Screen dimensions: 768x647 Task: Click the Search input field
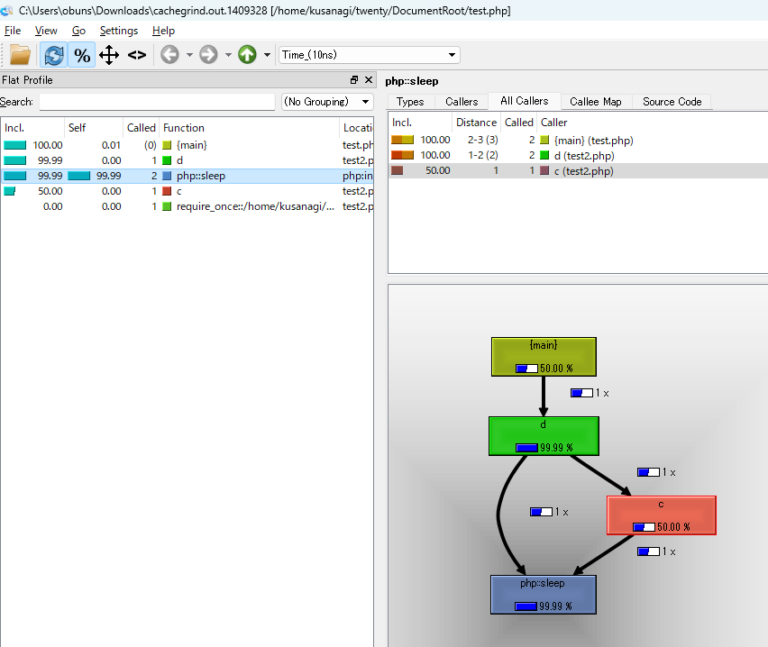(157, 102)
